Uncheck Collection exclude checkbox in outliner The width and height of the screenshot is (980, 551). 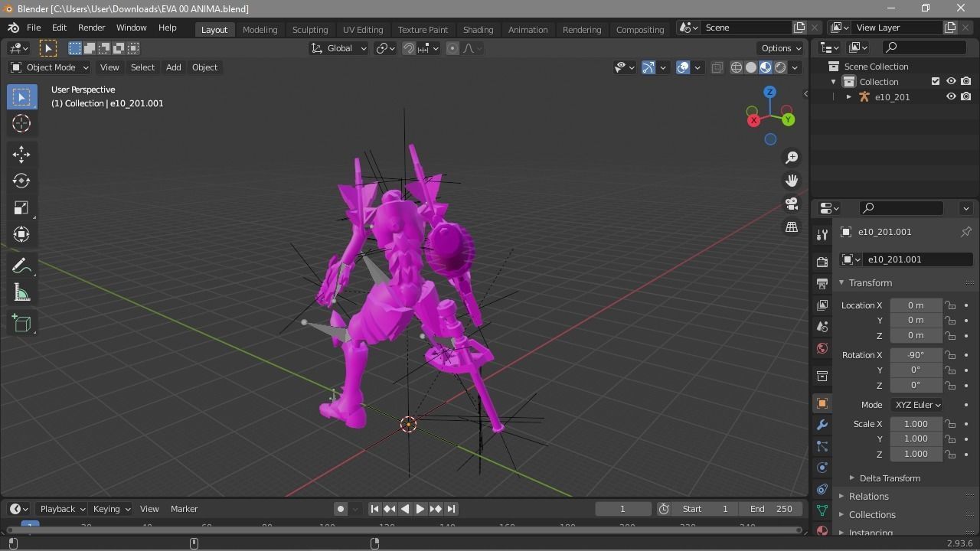pyautogui.click(x=936, y=81)
